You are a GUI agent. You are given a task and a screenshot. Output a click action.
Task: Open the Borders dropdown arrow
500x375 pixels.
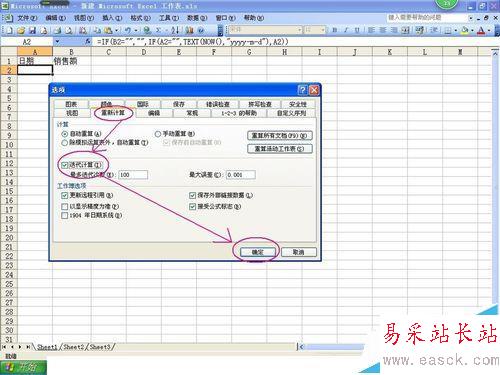[x=456, y=31]
